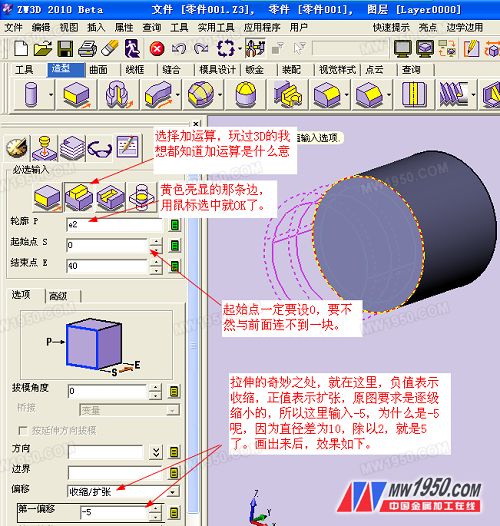Click the 结束点 E value field

[x=107, y=266]
